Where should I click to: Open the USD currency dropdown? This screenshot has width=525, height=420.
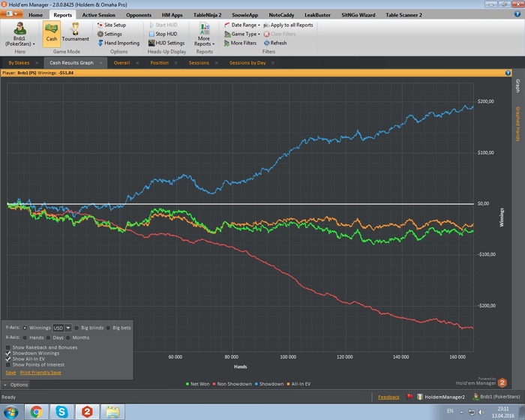pos(67,328)
